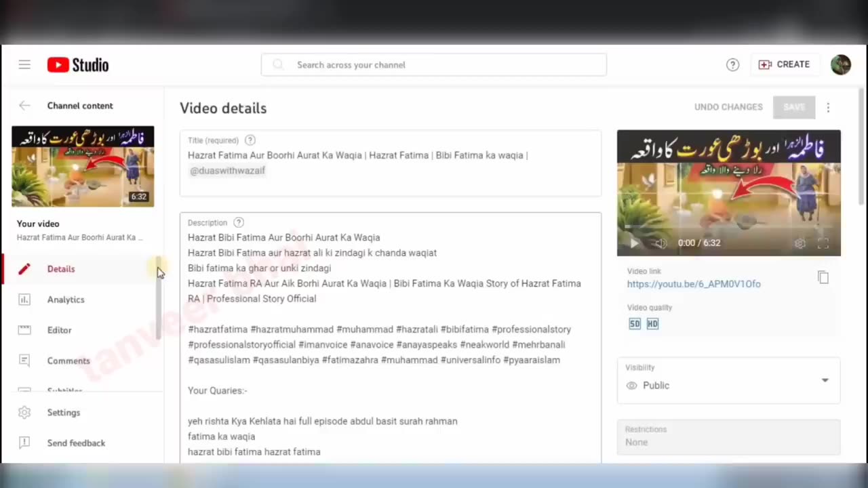868x488 pixels.
Task: Click the Channel content label
Action: click(80, 106)
